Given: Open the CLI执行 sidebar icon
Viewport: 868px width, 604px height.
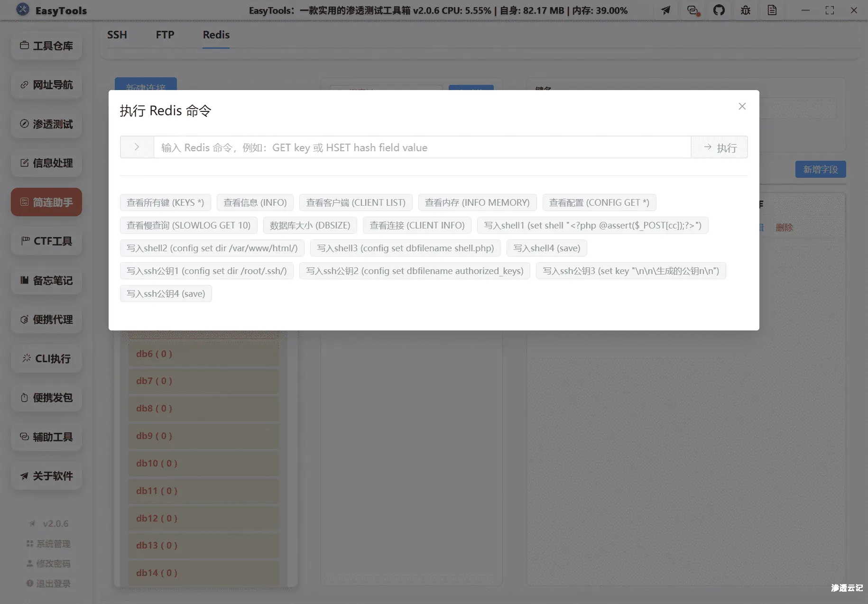Looking at the screenshot, I should pyautogui.click(x=46, y=358).
